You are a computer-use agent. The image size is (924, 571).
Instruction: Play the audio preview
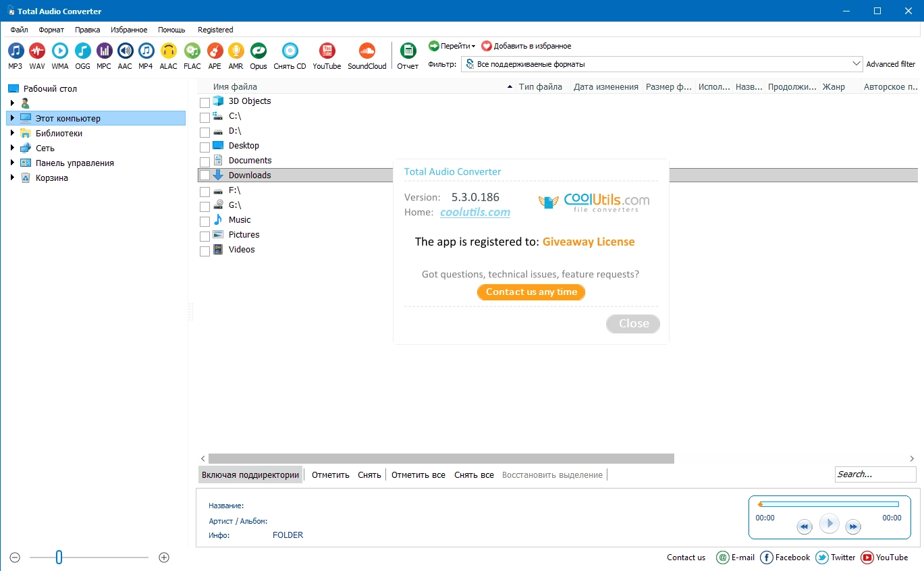pyautogui.click(x=829, y=524)
